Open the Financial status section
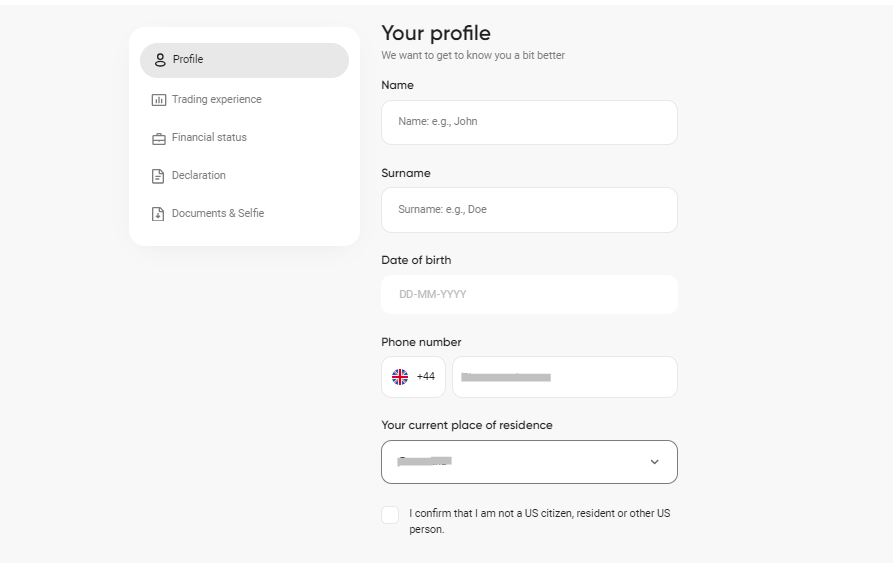 click(x=209, y=137)
